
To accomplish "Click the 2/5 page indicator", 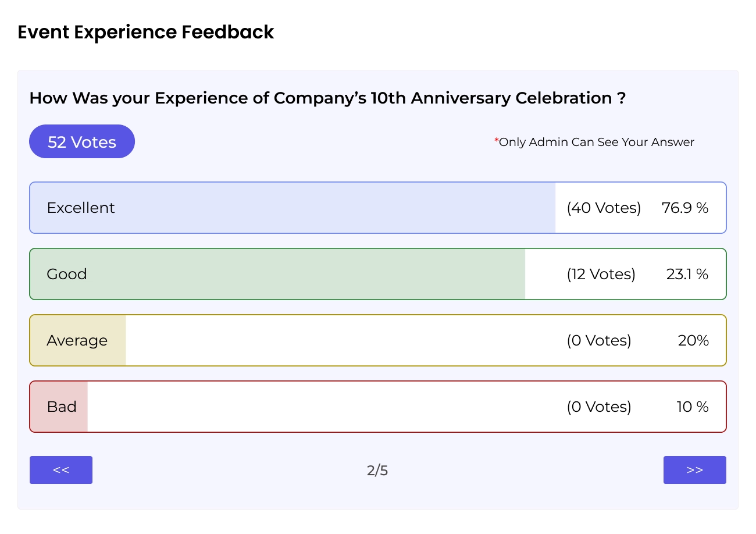I will 377,470.
